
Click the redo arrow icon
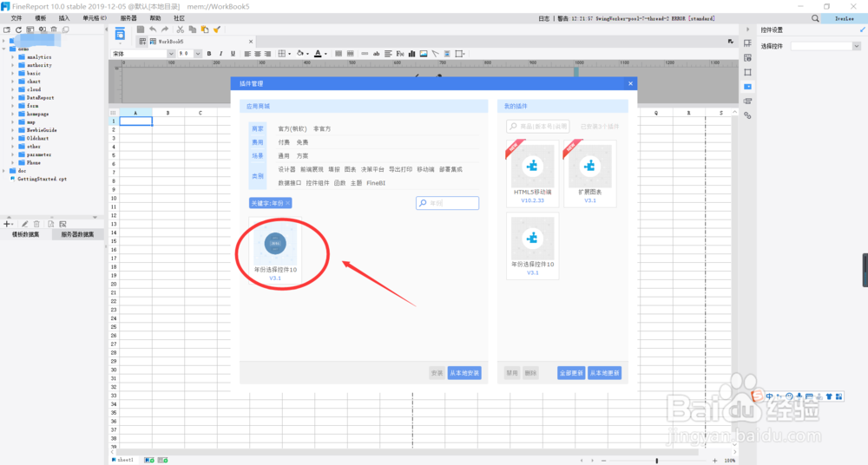click(164, 29)
